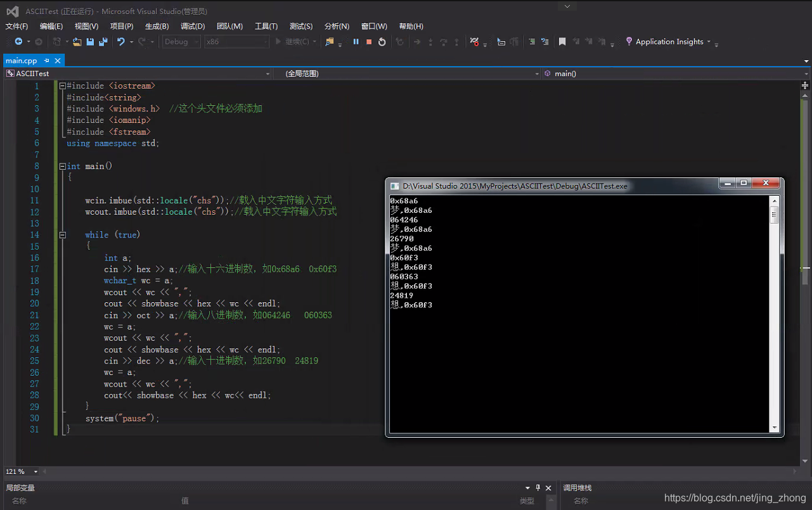Open the 文件(F) menu
The image size is (812, 510).
click(x=16, y=26)
